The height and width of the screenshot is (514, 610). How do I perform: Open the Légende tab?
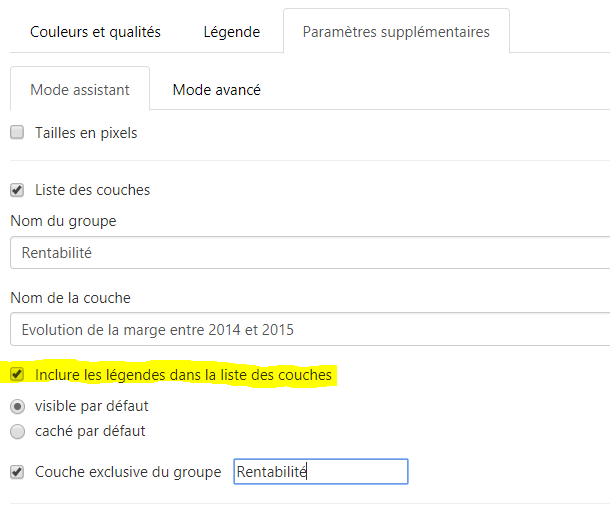232,32
